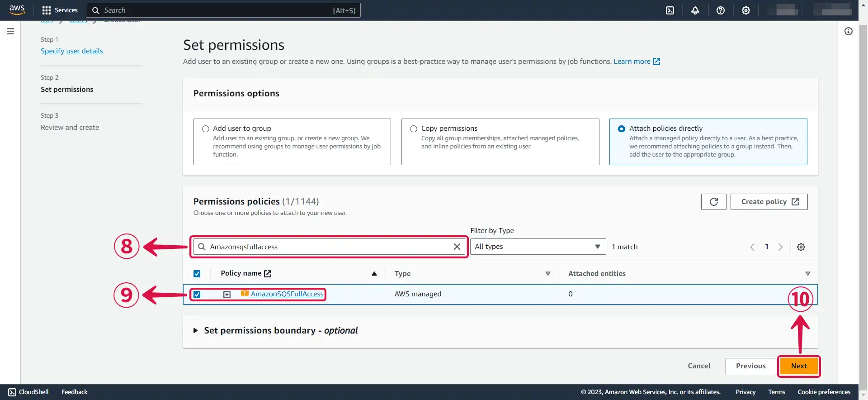The width and height of the screenshot is (868, 400).
Task: Click the AmazonSQSFullAccess policy icon
Action: (245, 294)
